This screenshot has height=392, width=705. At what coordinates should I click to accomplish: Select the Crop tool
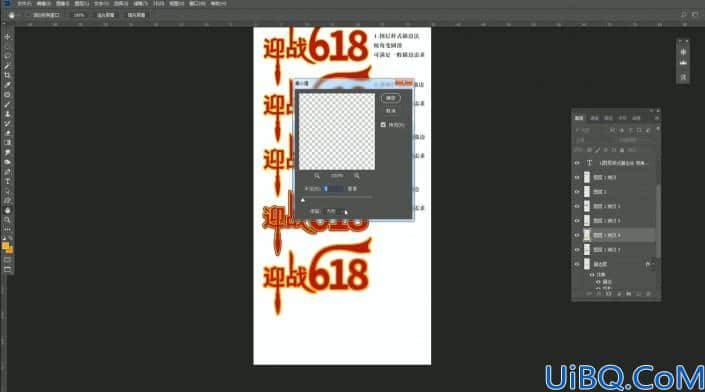pyautogui.click(x=7, y=75)
